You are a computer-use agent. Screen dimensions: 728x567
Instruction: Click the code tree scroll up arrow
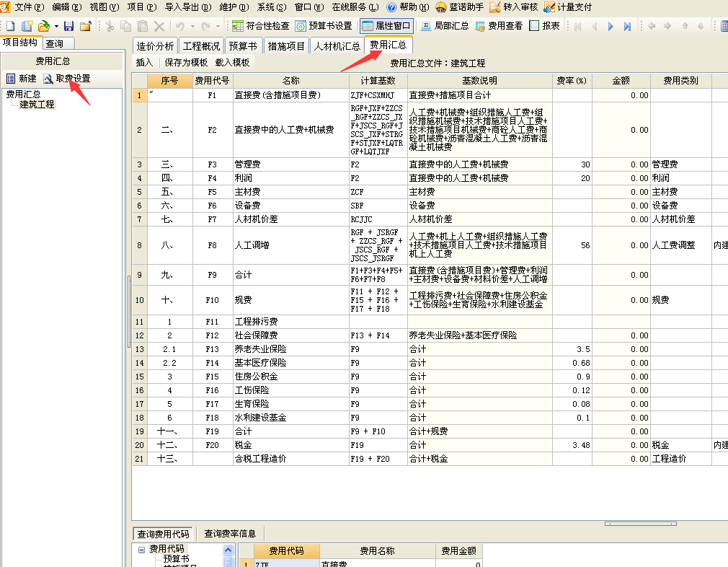click(x=228, y=550)
